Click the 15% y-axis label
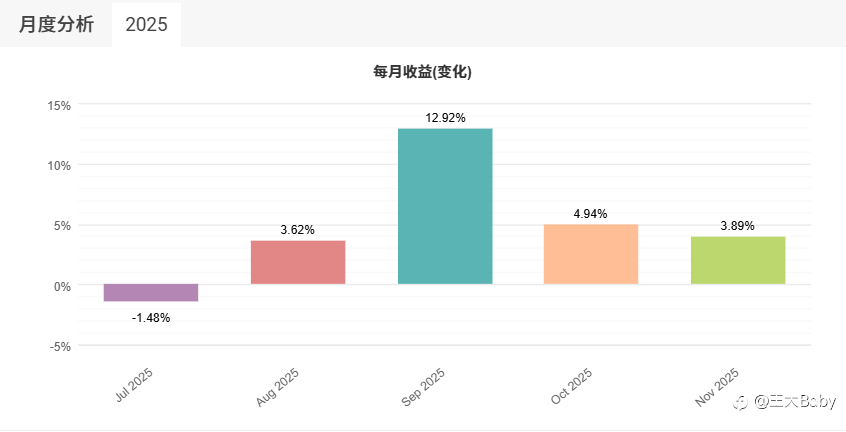846x432 pixels. coord(58,105)
